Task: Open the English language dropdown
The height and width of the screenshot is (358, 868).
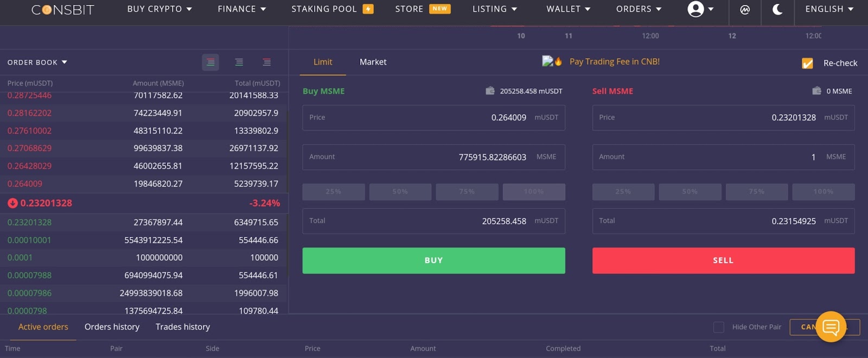Action: pos(829,9)
